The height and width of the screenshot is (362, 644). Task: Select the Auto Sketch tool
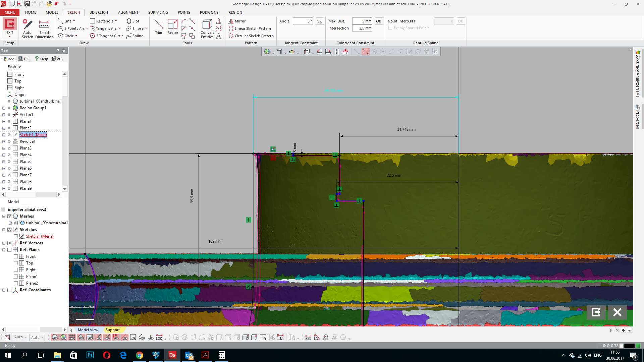[28, 29]
